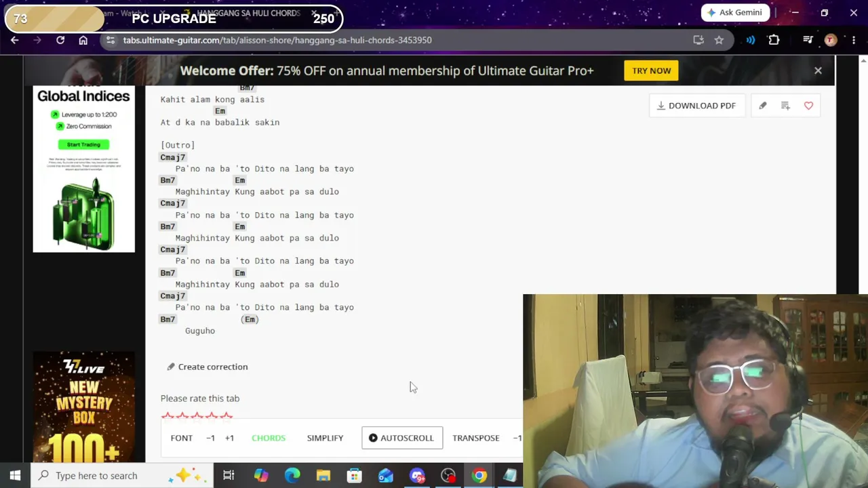Open Chrome's three-dot menu
Viewport: 868px width, 488px height.
[853, 40]
